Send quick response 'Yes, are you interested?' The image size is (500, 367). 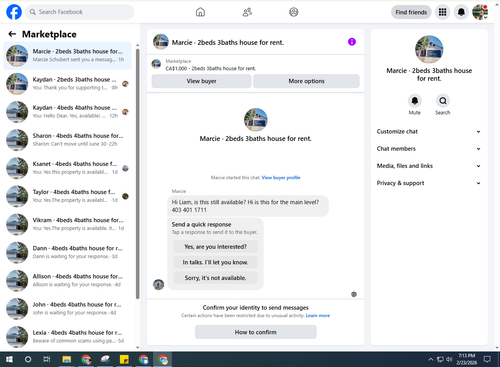215,247
